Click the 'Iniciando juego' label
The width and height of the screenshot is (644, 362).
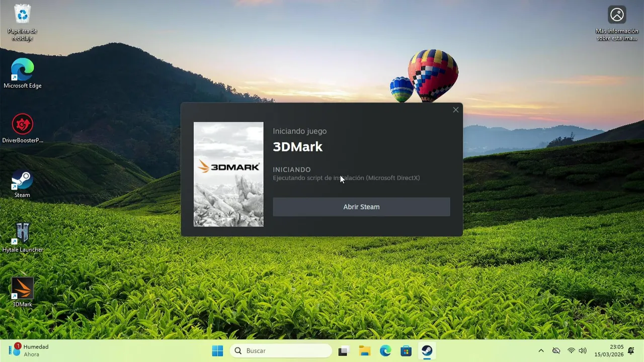click(x=300, y=131)
